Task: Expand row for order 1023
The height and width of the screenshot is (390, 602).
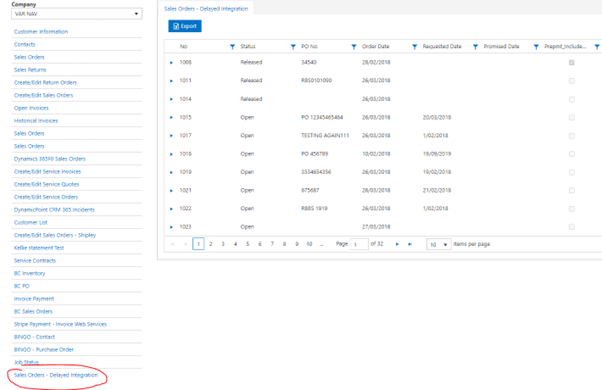Action: (171, 227)
